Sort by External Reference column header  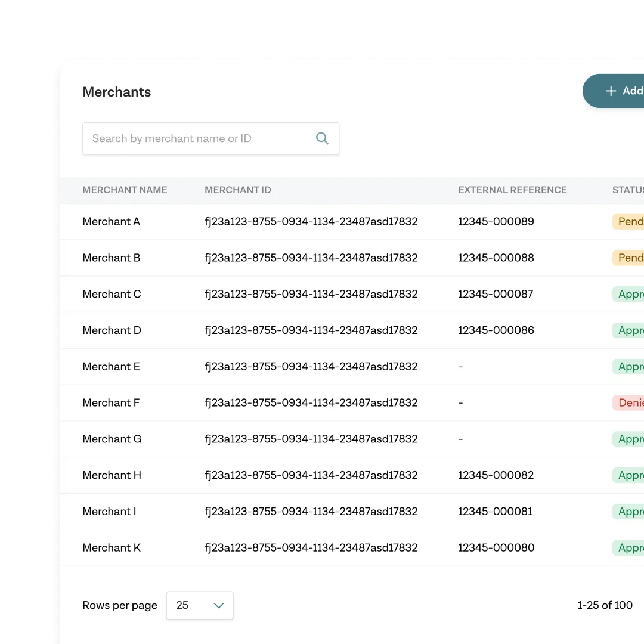click(512, 190)
